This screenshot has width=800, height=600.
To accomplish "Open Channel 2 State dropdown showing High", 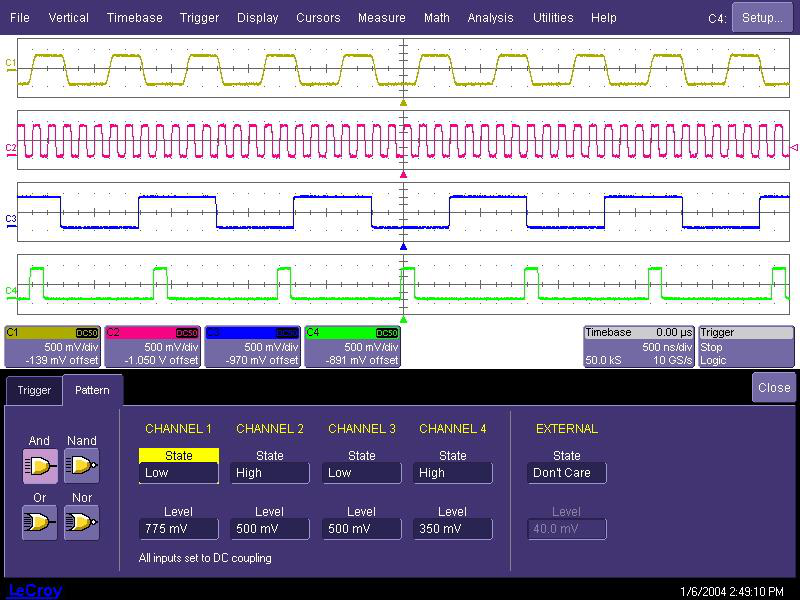I will click(x=269, y=473).
